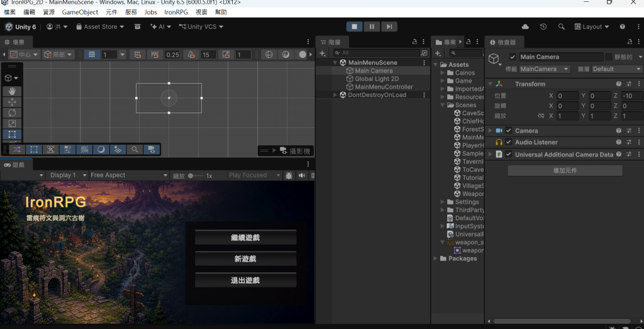Open the undo history icon
This screenshot has width=644, height=329.
tap(543, 26)
